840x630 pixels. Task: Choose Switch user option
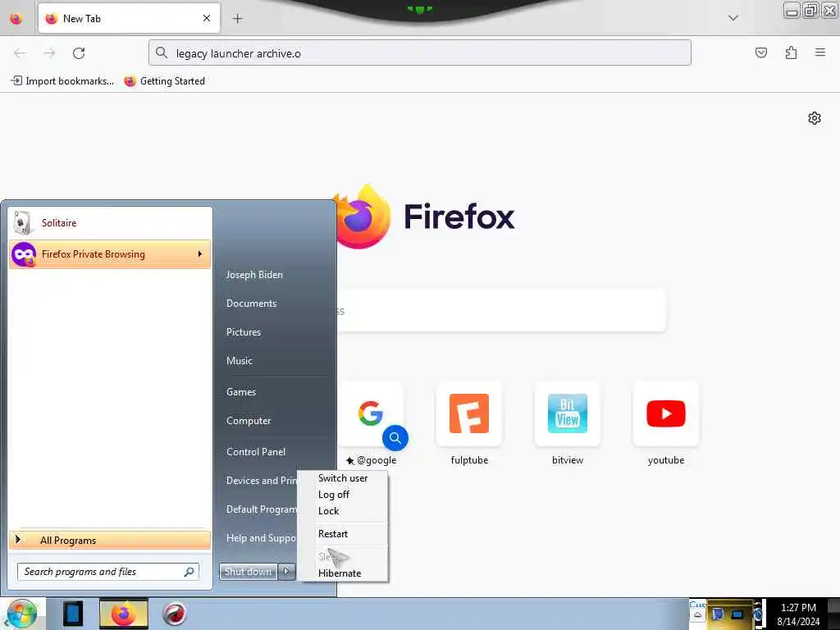click(x=343, y=478)
